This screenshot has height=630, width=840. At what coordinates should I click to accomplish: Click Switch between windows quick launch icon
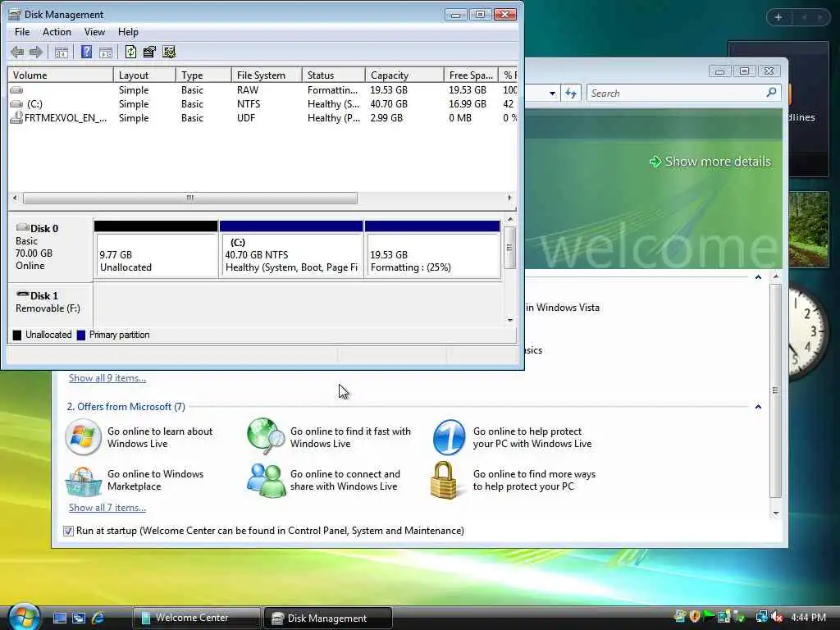coord(79,618)
